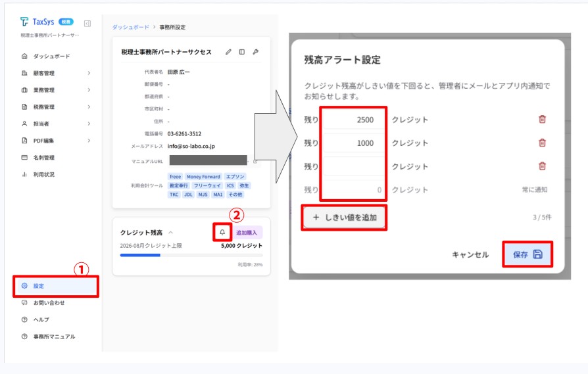The height and width of the screenshot is (374, 588).
Task: Click the 利用状況 bar chart icon
Action: pos(24,174)
